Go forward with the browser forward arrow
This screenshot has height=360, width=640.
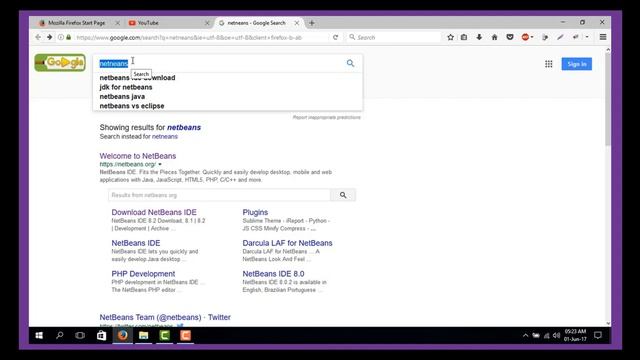point(49,37)
